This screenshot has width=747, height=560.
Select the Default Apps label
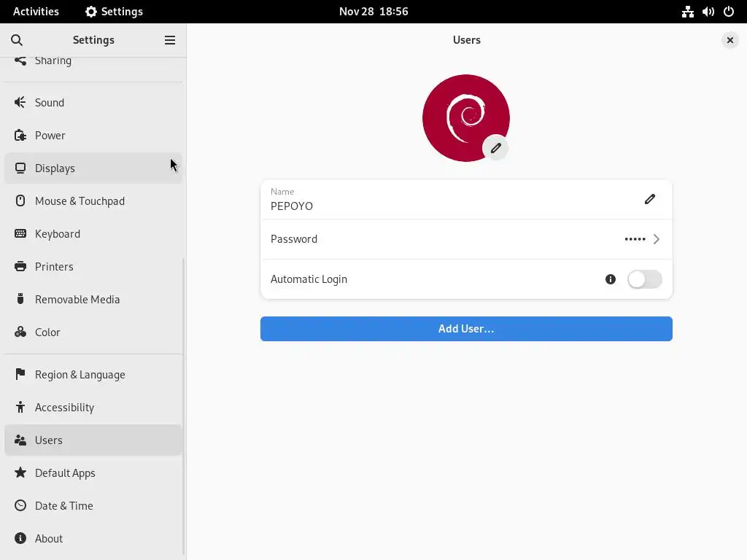click(x=65, y=472)
